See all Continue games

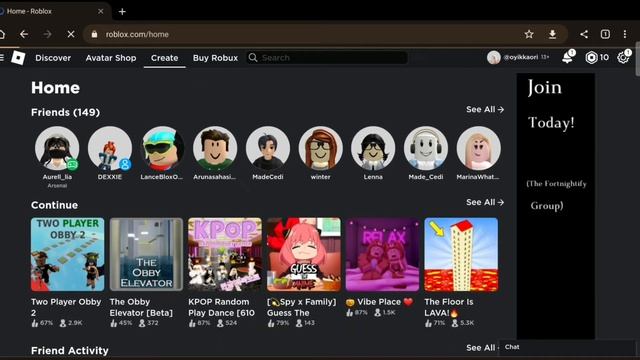pos(485,202)
